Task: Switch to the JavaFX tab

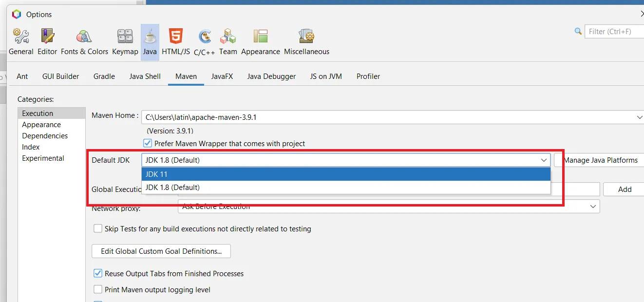Action: point(222,76)
